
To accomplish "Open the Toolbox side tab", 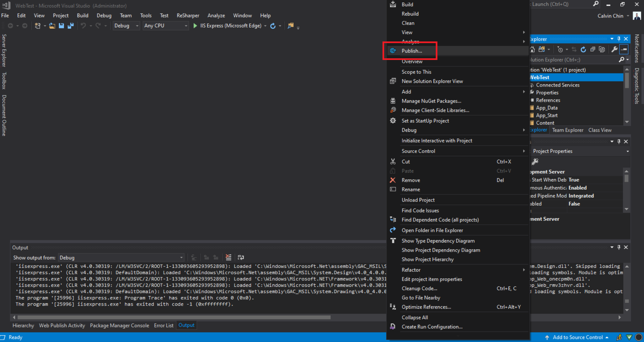I will click(x=4, y=81).
